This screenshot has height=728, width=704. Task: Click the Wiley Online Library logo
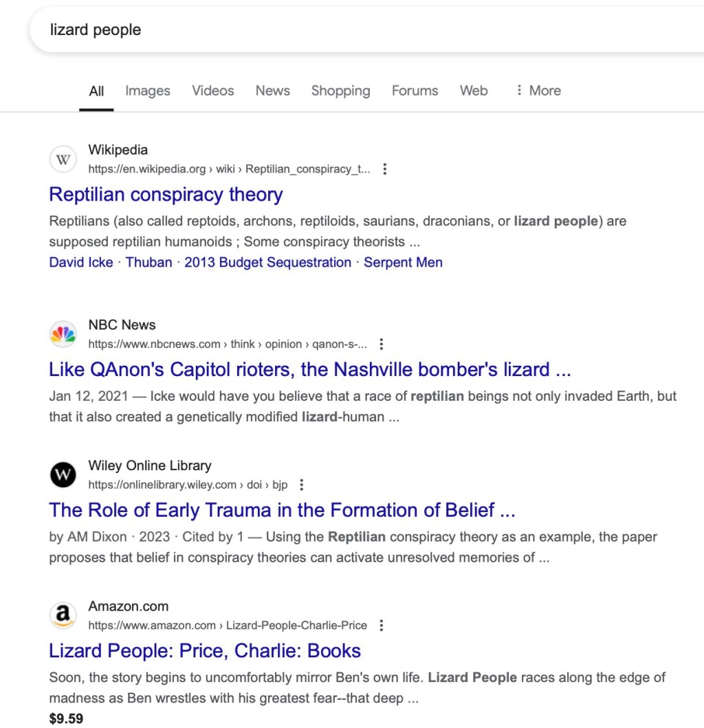point(63,474)
